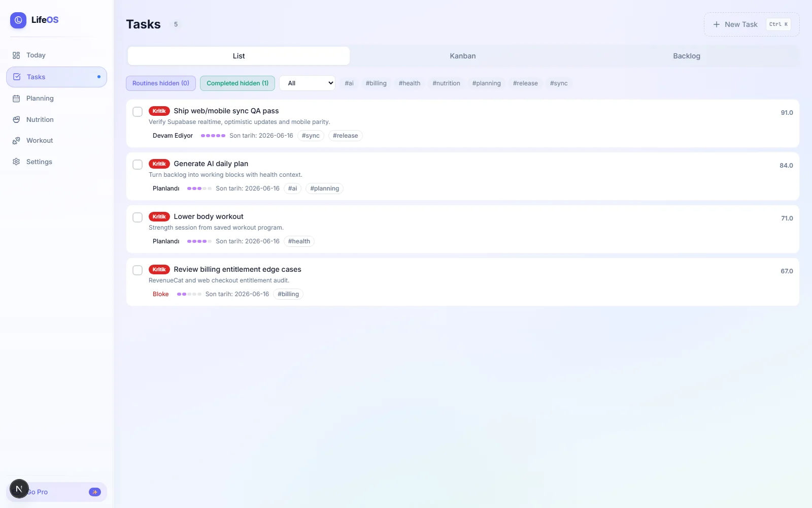This screenshot has height=508, width=812.
Task: Click Kritik badge on Review billing task
Action: [x=159, y=269]
